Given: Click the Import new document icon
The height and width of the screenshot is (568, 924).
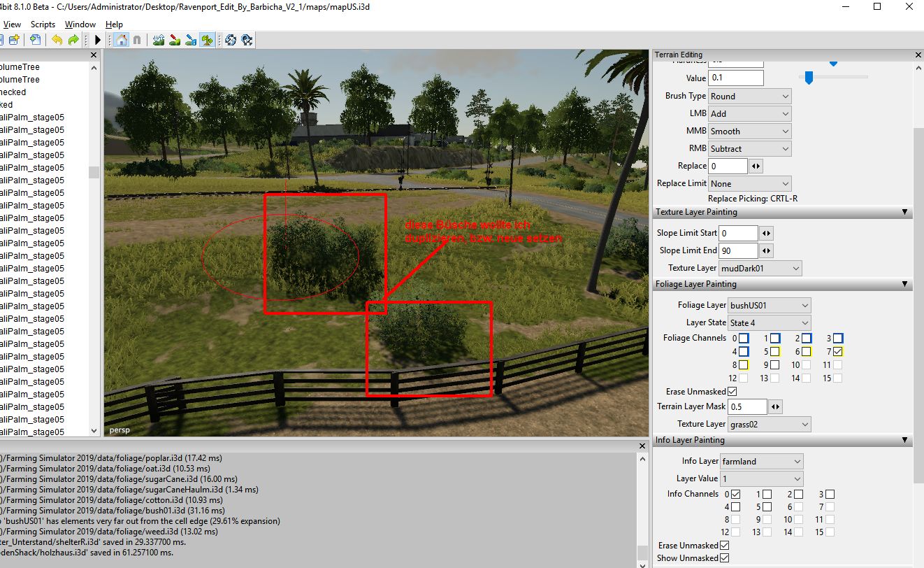Looking at the screenshot, I should pyautogui.click(x=34, y=40).
